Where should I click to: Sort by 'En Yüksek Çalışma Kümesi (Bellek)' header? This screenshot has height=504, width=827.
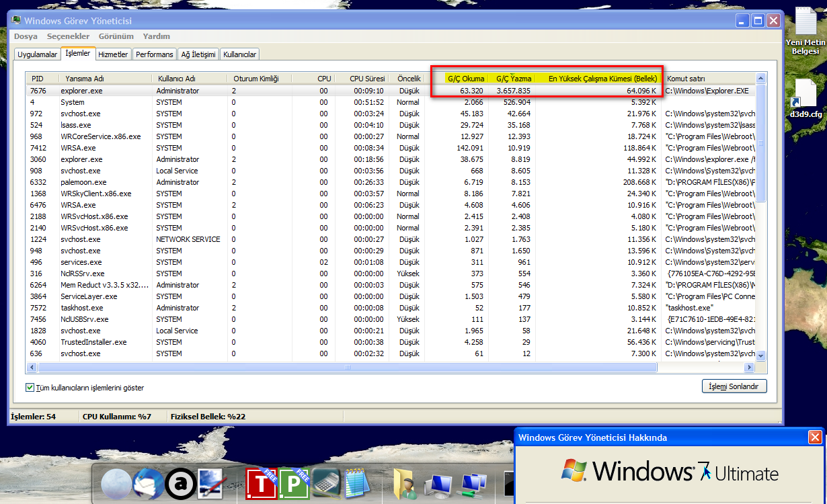pos(598,79)
